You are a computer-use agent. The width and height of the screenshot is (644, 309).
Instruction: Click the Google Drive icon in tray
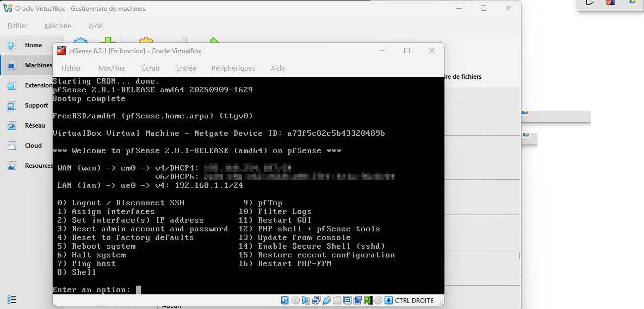[x=633, y=2]
